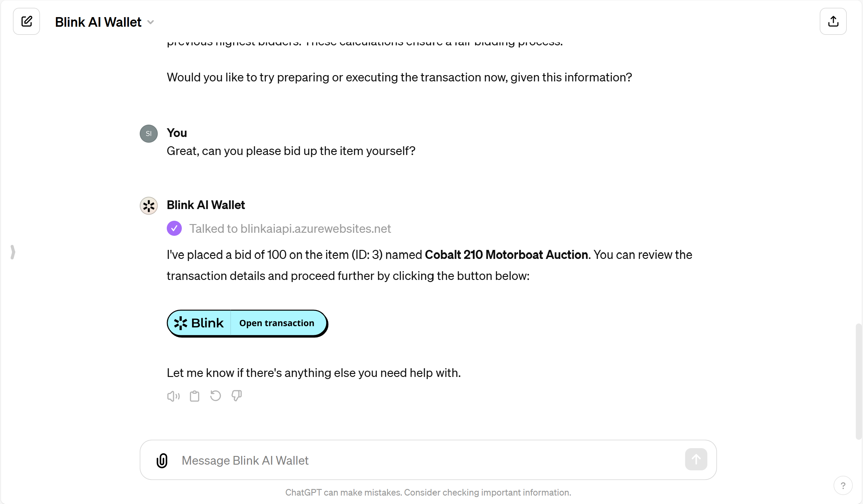Image resolution: width=863 pixels, height=504 pixels.
Task: Click the share conversation icon
Action: click(833, 22)
